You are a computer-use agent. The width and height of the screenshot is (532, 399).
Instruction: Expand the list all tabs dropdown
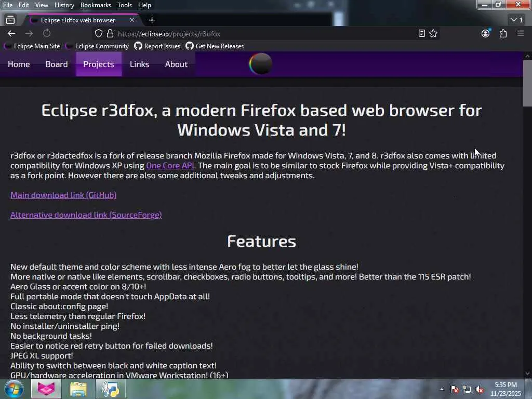[x=517, y=20]
